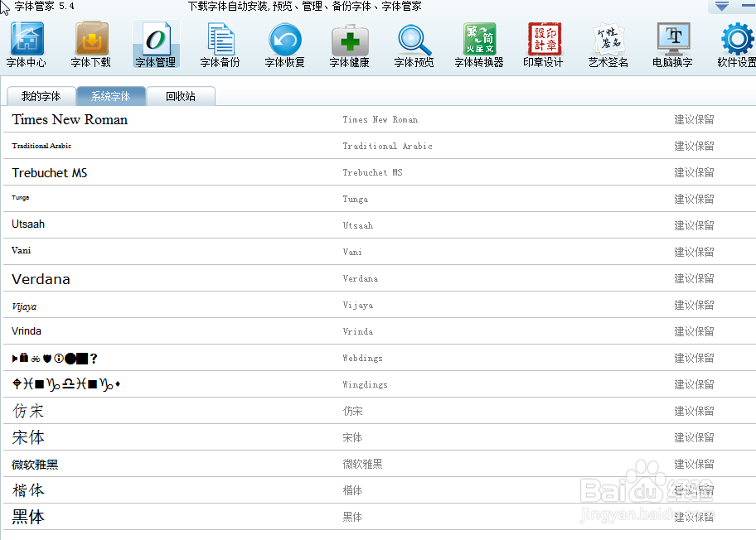Click the Tunga name in middle column
Viewport: 756px width, 540px height.
pyautogui.click(x=356, y=199)
